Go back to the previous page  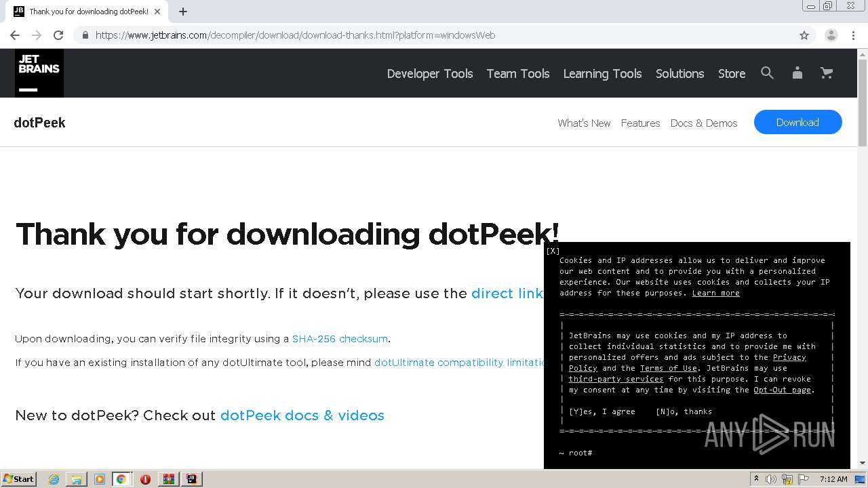(15, 35)
